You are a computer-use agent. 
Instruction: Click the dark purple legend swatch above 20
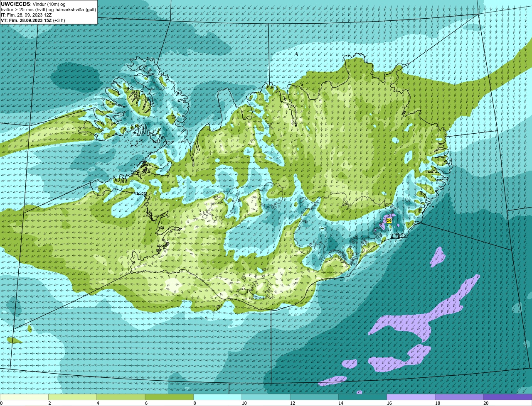[x=507, y=397]
